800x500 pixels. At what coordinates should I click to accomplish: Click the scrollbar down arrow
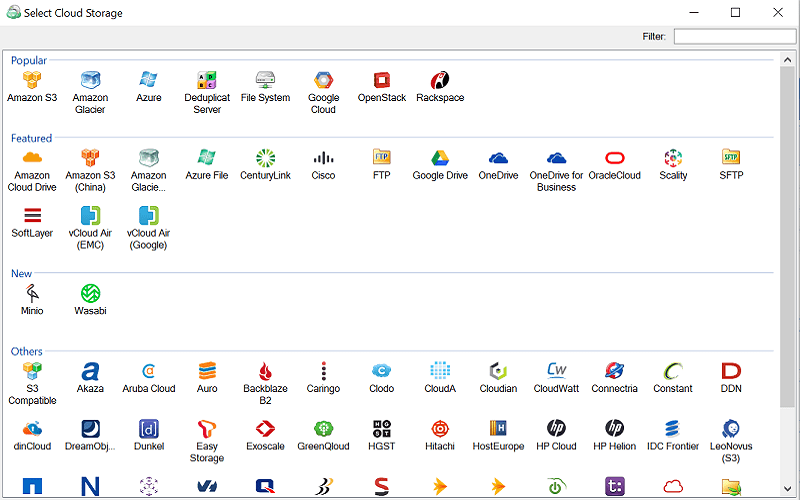tap(787, 489)
